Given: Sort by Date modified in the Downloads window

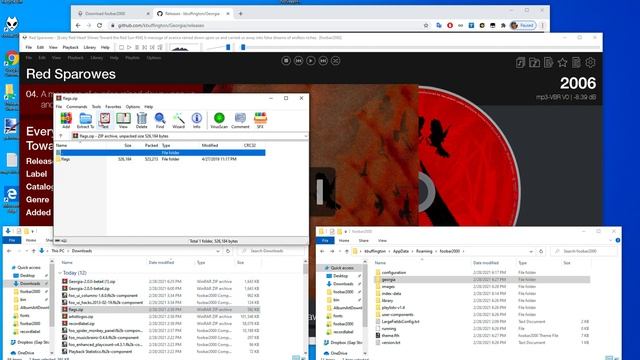Looking at the screenshot, I should click(x=161, y=262).
